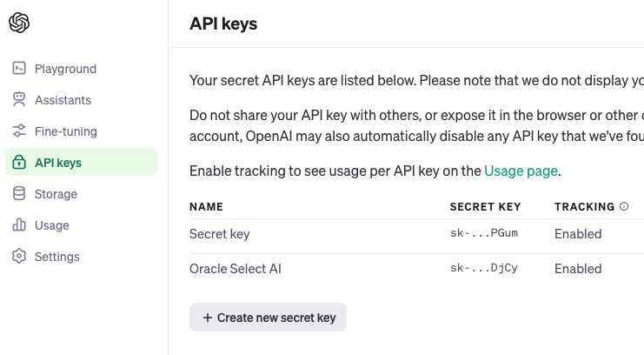Screen dimensions: 644x355
Task: Click the Fine-tuning sliders icon
Action: pyautogui.click(x=19, y=131)
